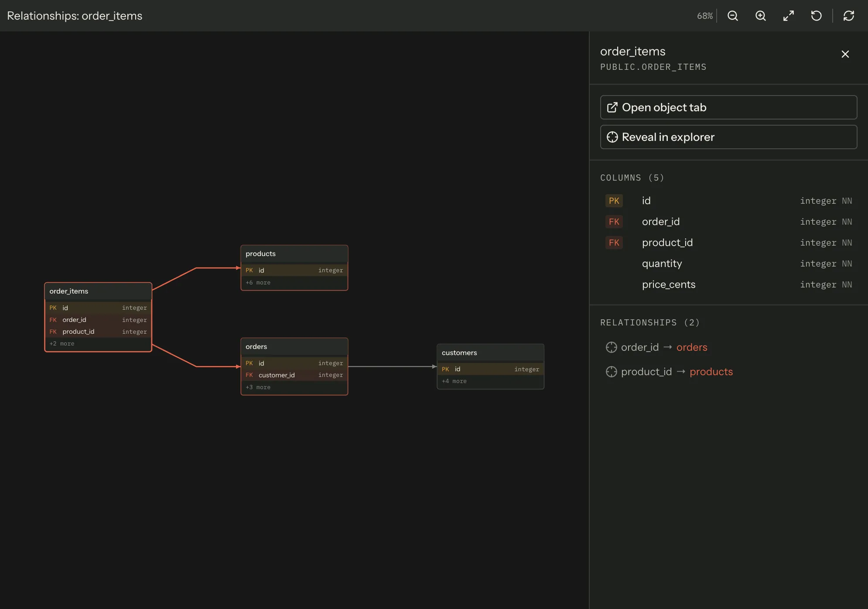868x609 pixels.
Task: Expand +2 more columns in order_items node
Action: coord(62,344)
